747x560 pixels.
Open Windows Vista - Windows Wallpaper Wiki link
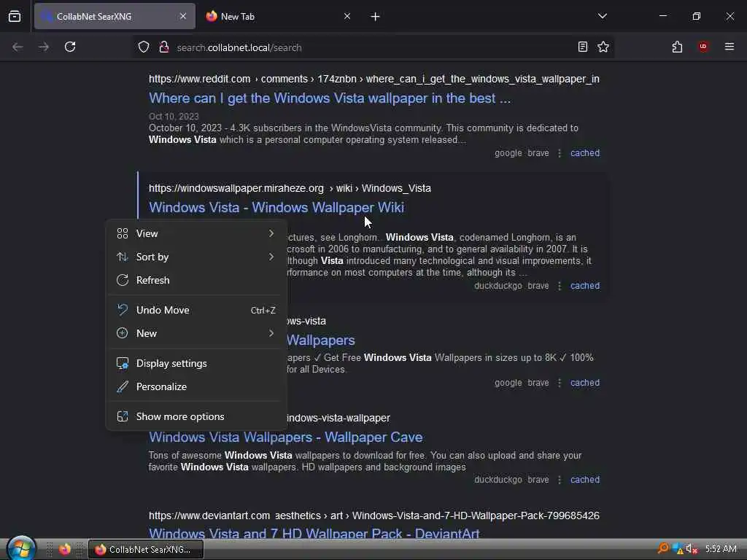click(276, 208)
